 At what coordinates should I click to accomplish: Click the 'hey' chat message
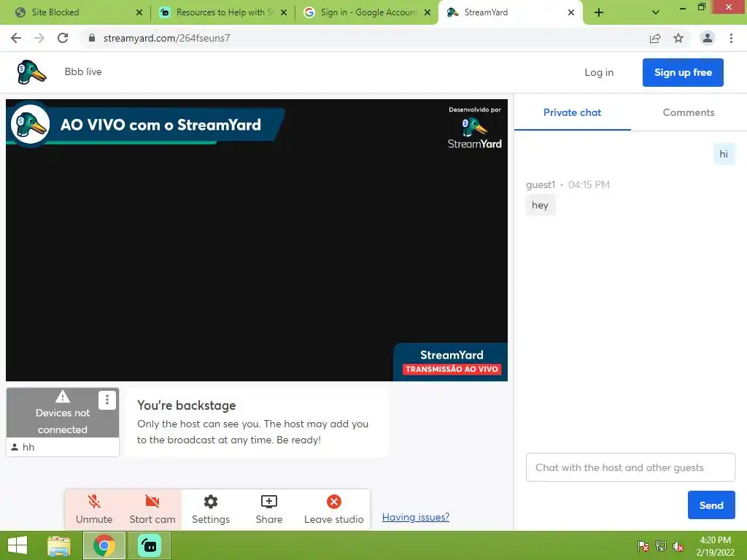tap(541, 205)
